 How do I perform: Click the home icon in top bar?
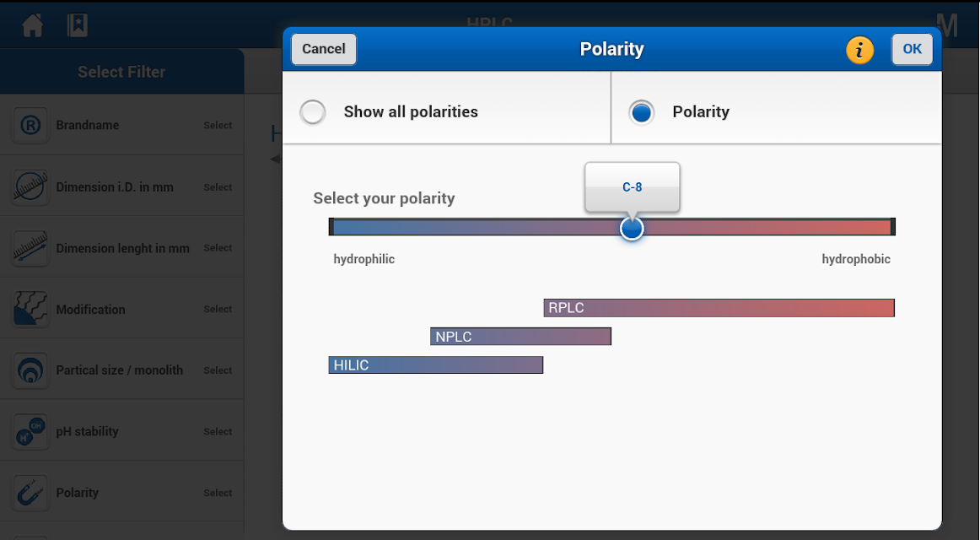33,25
